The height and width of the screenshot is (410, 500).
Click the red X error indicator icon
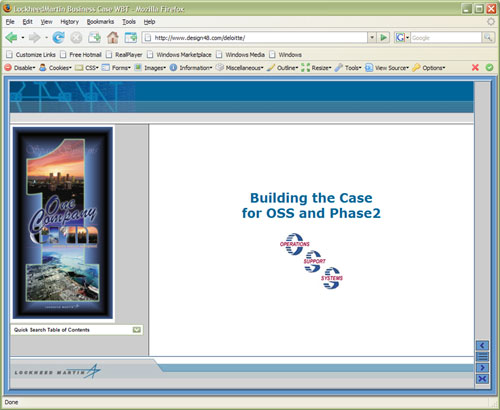pos(475,68)
